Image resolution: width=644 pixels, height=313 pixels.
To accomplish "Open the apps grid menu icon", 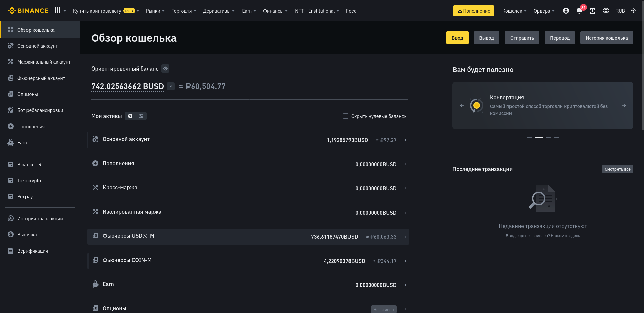I will point(58,10).
